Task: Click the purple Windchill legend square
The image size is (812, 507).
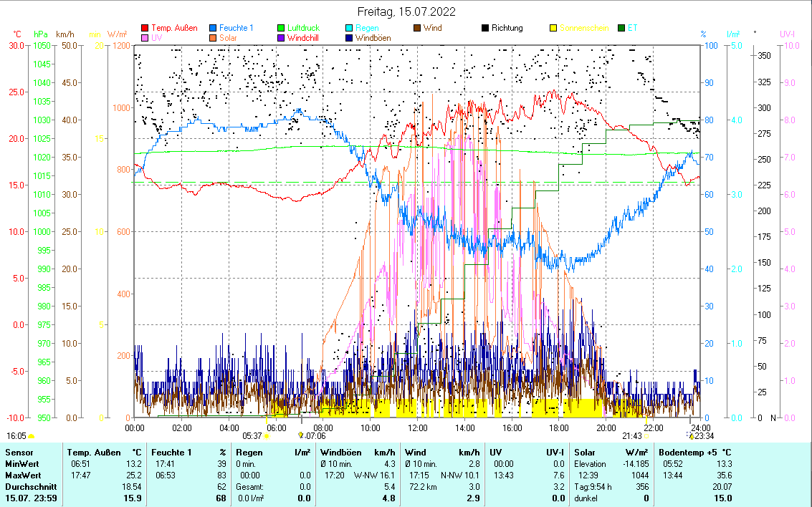Action: coord(281,38)
